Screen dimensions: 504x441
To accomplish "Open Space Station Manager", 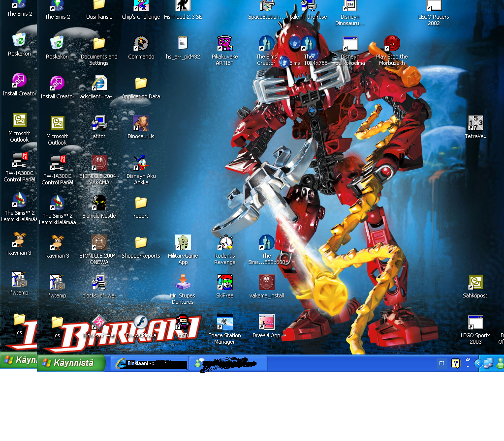I will pyautogui.click(x=224, y=322).
